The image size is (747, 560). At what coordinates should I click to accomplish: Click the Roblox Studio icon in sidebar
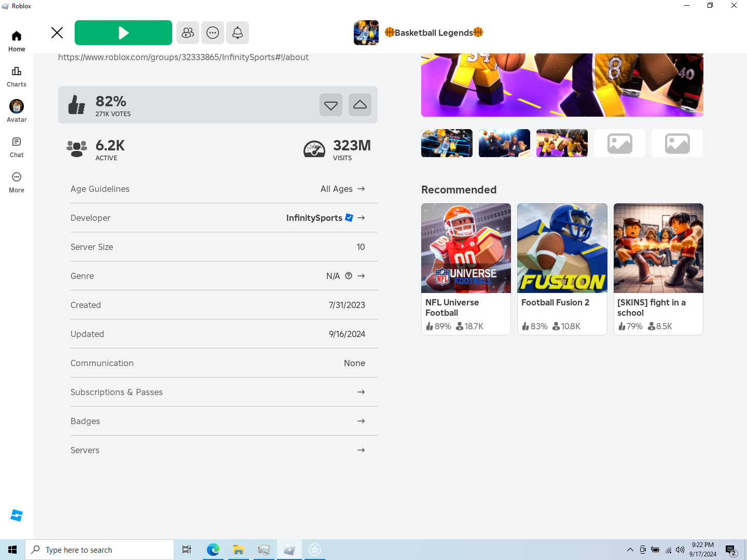tap(17, 515)
